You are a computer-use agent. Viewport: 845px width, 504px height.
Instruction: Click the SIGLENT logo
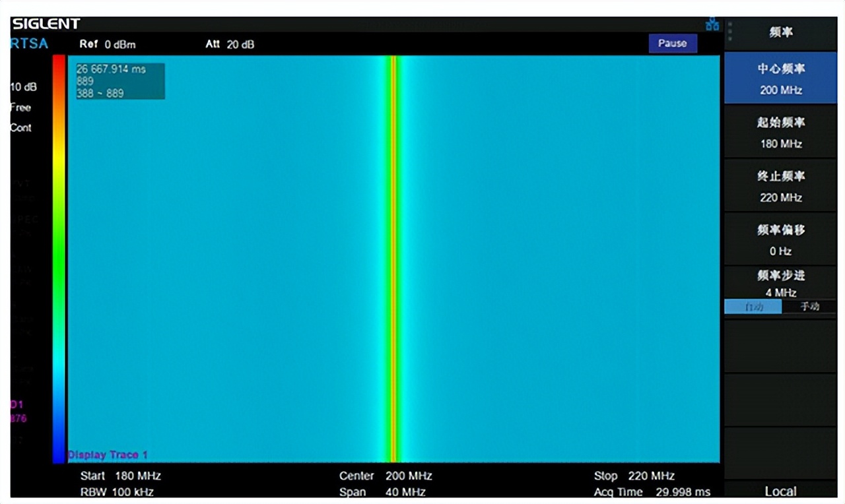coord(46,24)
